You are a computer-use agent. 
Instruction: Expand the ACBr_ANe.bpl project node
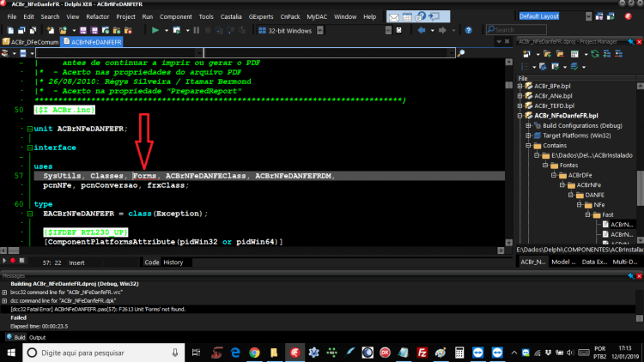(x=520, y=96)
